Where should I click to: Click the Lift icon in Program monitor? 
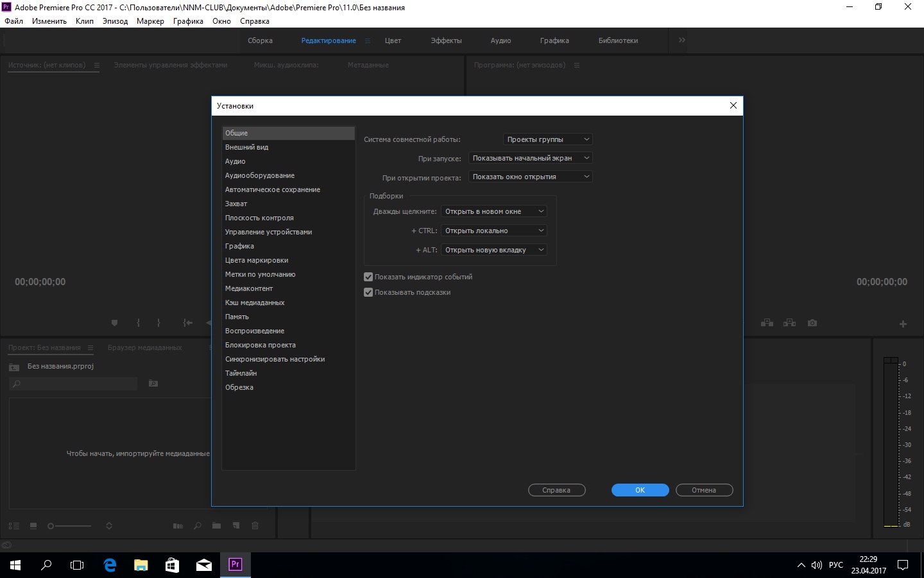767,323
